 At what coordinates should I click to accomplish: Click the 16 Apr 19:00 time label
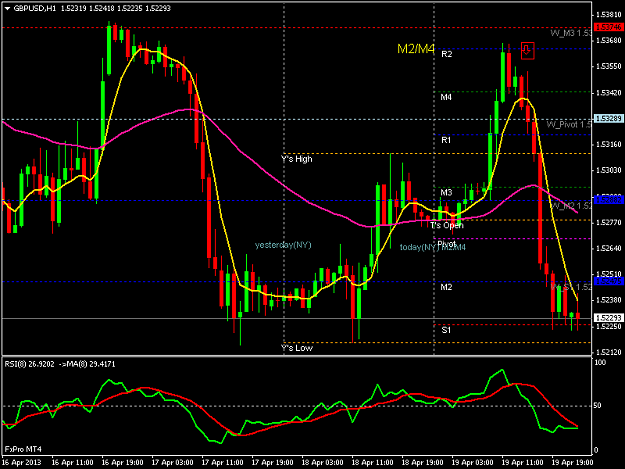point(122,463)
